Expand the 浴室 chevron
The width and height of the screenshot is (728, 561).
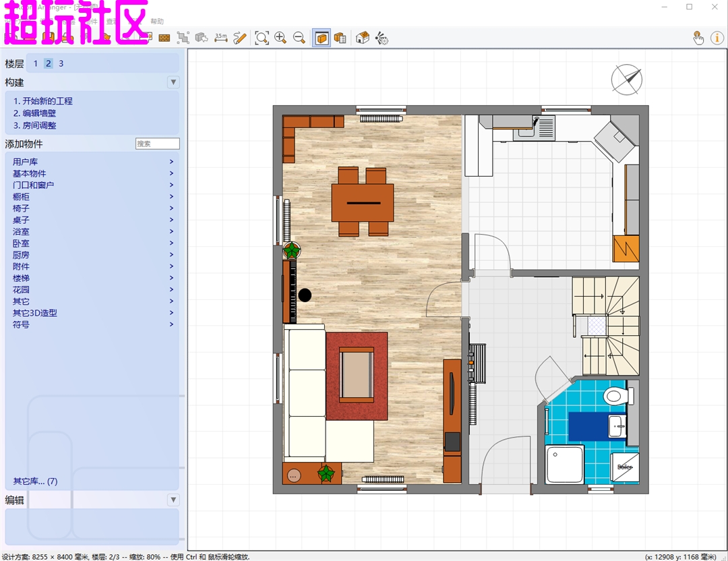[171, 231]
